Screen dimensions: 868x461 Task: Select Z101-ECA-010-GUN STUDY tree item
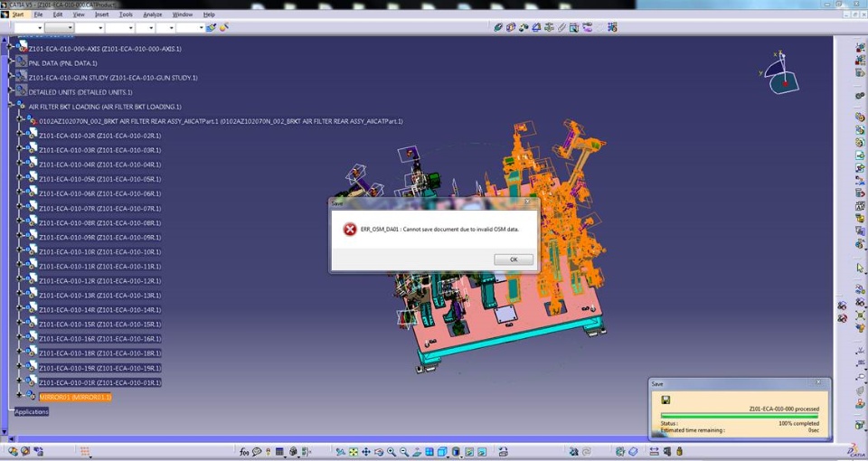(113, 78)
